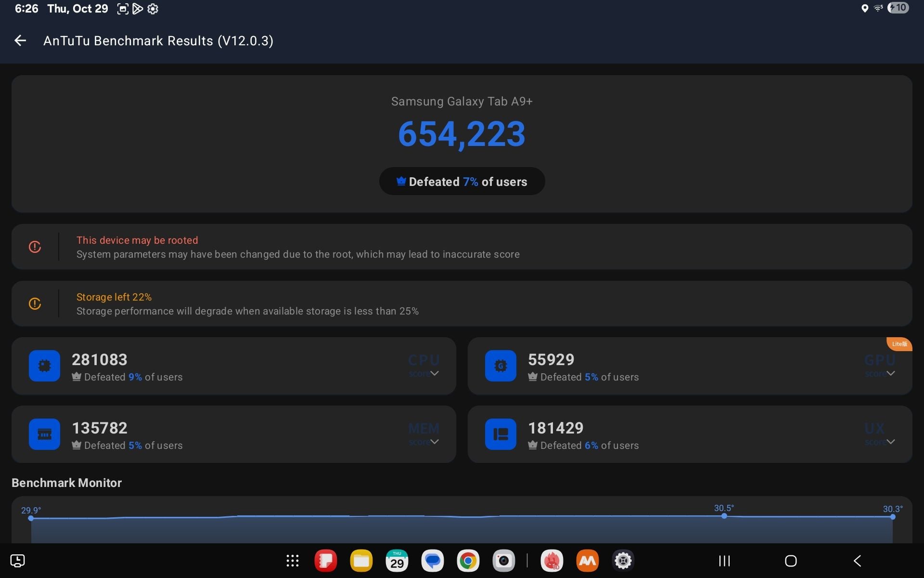This screenshot has width=924, height=578.
Task: Tap the system Back navigation button
Action: pos(857,561)
